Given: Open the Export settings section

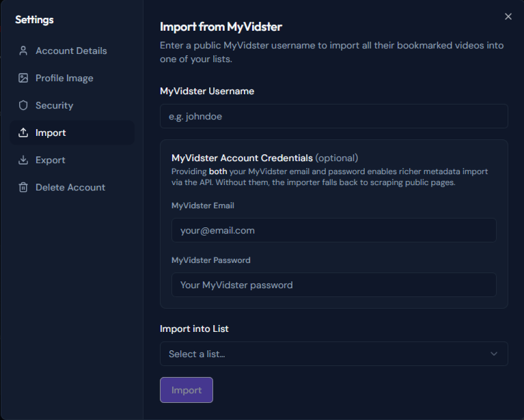Looking at the screenshot, I should click(72, 160).
